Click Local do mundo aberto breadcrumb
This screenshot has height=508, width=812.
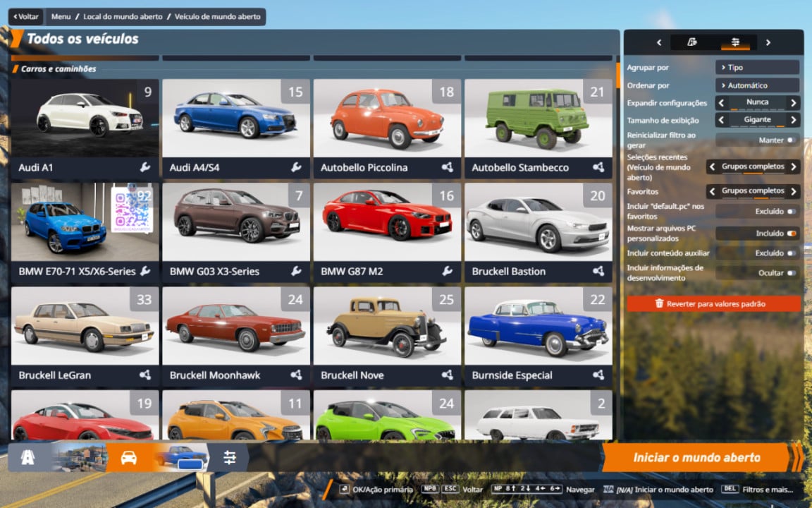tap(123, 17)
